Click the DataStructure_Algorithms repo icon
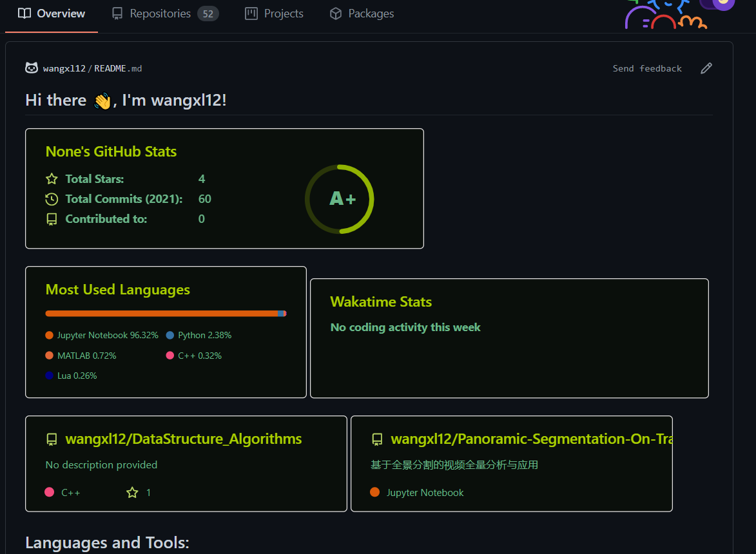756x554 pixels. 52,439
